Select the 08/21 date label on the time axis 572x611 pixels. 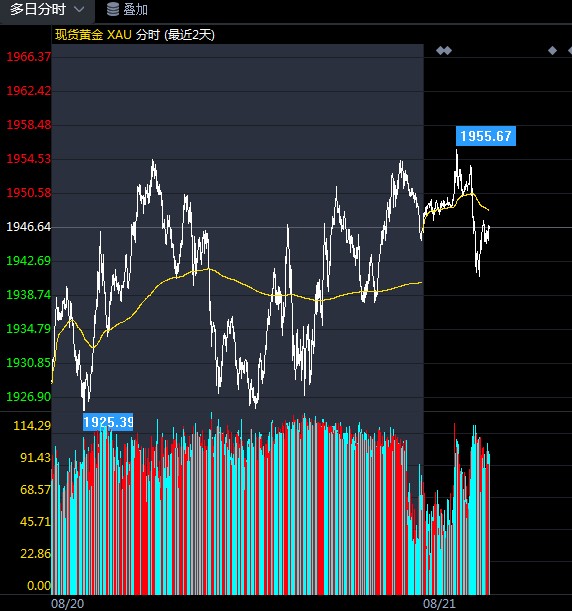(x=439, y=604)
